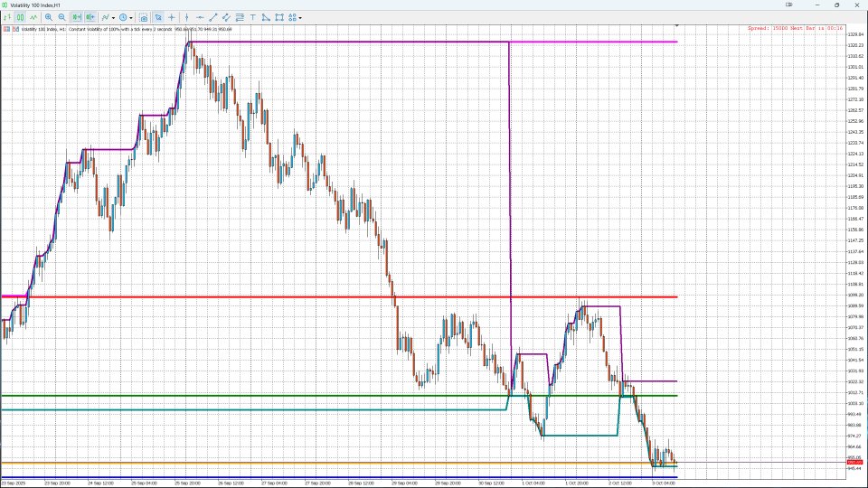
Task: Select the Fibonacci retracement tool
Action: pyautogui.click(x=240, y=17)
